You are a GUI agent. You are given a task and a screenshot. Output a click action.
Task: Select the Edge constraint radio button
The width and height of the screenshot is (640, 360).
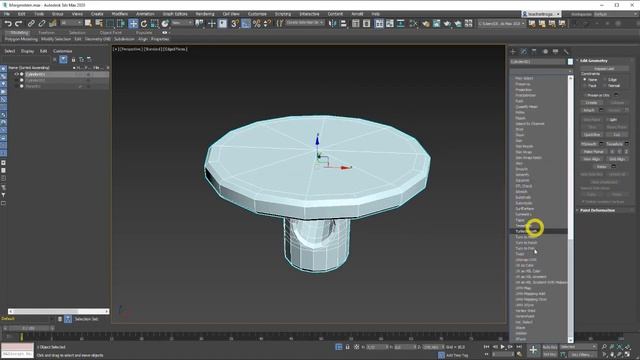point(605,80)
